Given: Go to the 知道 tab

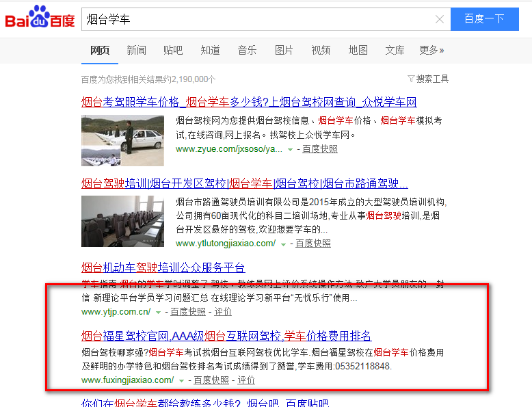Looking at the screenshot, I should [210, 50].
